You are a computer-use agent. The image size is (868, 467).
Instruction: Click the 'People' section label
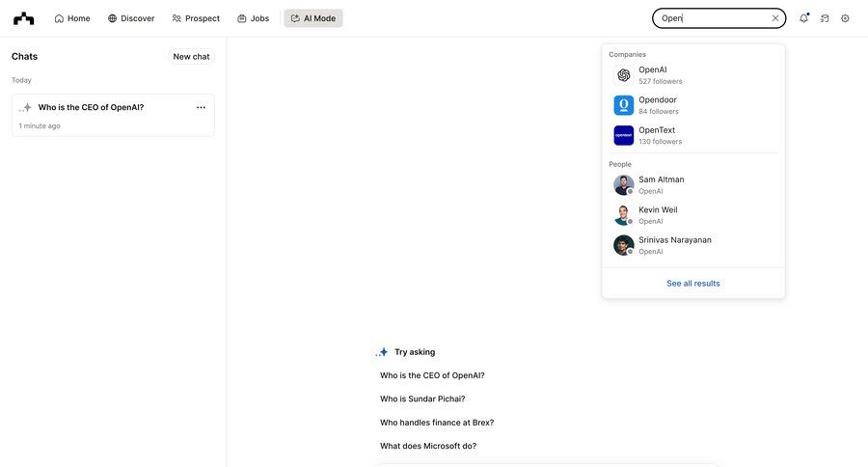point(620,165)
